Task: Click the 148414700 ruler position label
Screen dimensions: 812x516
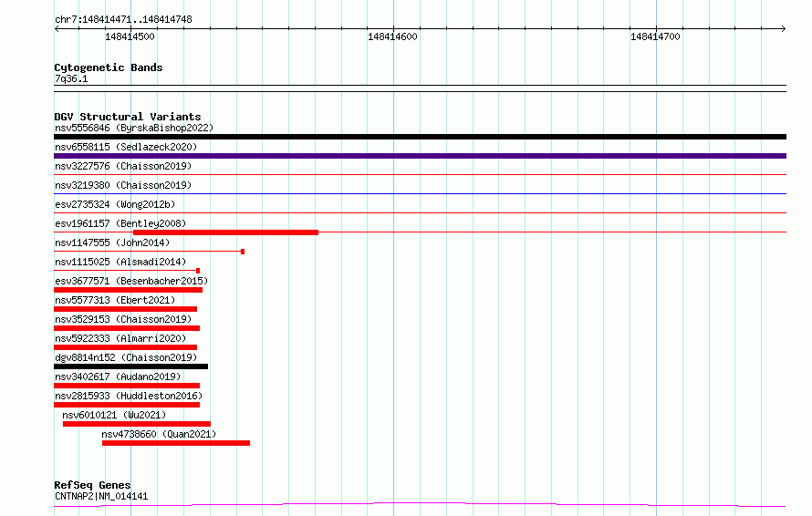Action: (x=655, y=36)
